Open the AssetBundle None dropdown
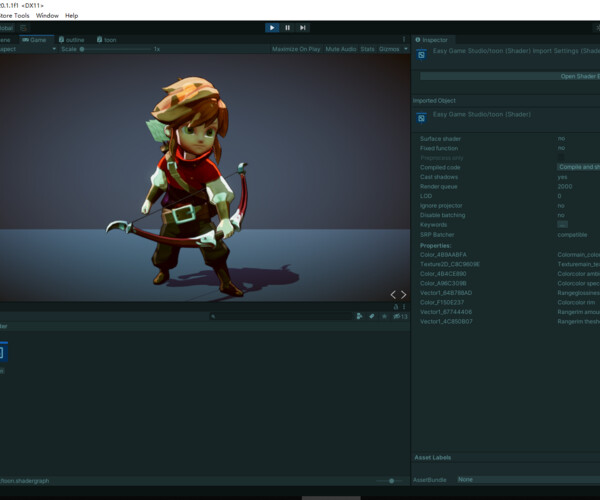Image resolution: width=600 pixels, height=500 pixels. pos(528,480)
